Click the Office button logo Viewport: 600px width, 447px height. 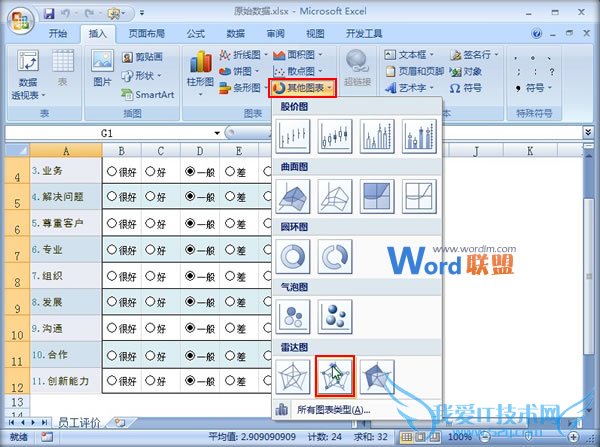[21, 20]
